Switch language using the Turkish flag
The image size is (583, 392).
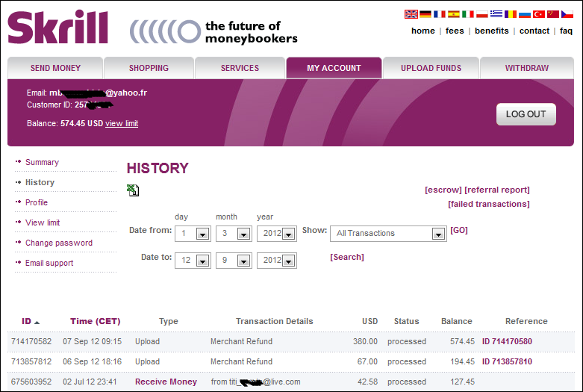pyautogui.click(x=539, y=14)
